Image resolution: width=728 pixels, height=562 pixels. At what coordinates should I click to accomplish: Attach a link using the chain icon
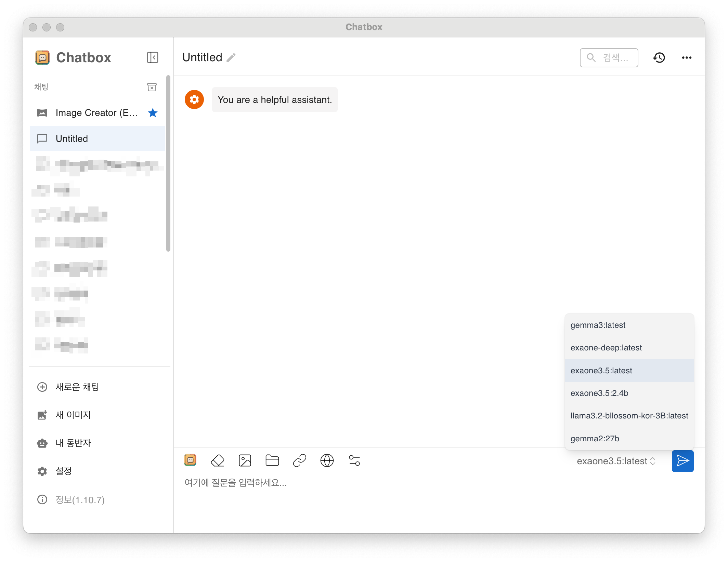(300, 460)
